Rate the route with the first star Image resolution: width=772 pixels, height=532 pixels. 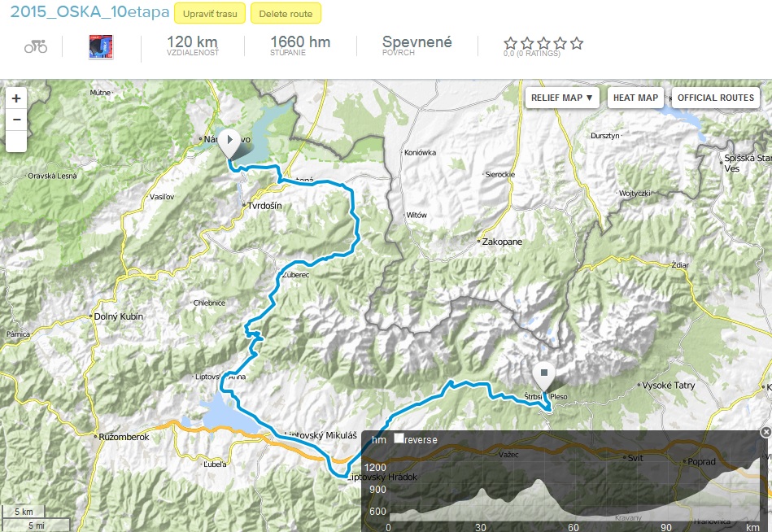[x=511, y=43]
